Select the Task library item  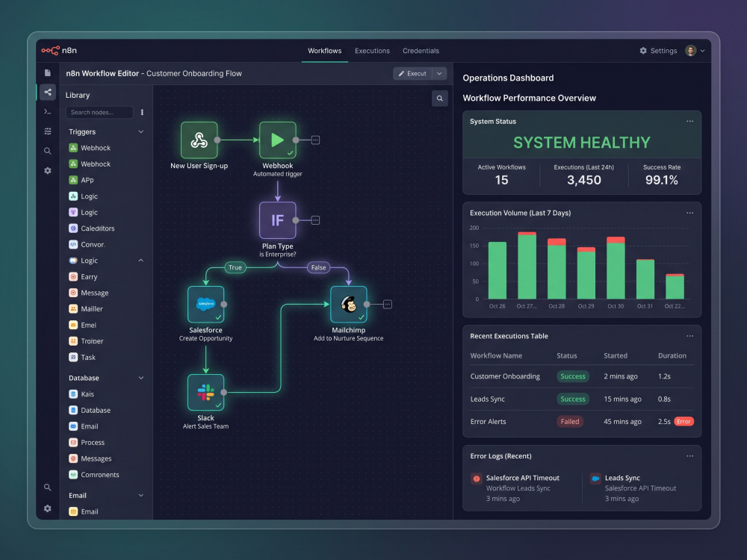pos(82,357)
